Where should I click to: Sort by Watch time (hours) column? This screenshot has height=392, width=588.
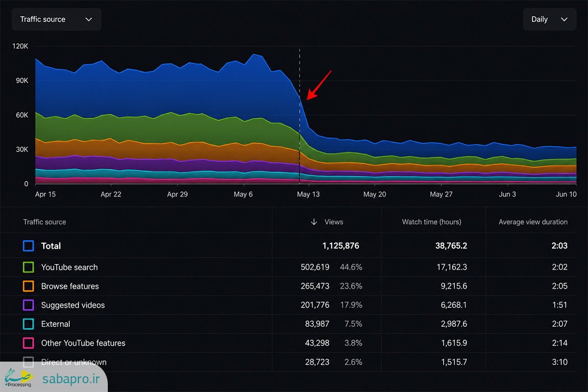click(x=432, y=222)
